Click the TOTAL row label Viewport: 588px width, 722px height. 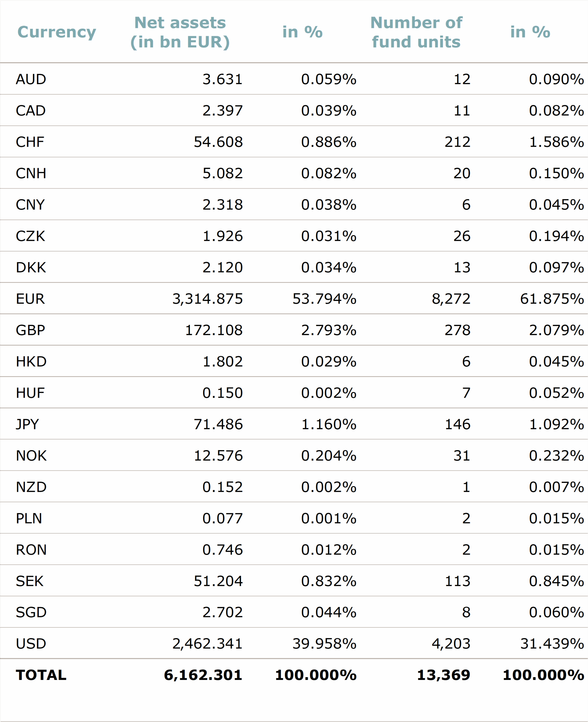coord(41,675)
